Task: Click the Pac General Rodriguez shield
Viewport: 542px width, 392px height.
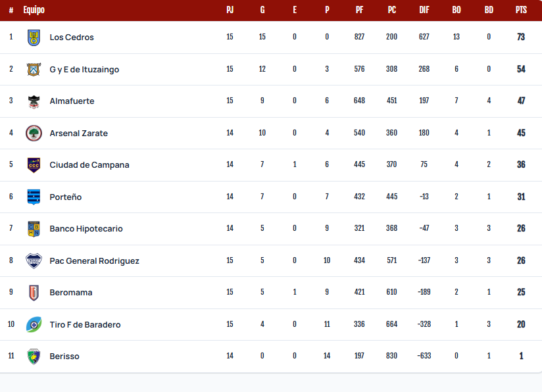Action: point(34,261)
